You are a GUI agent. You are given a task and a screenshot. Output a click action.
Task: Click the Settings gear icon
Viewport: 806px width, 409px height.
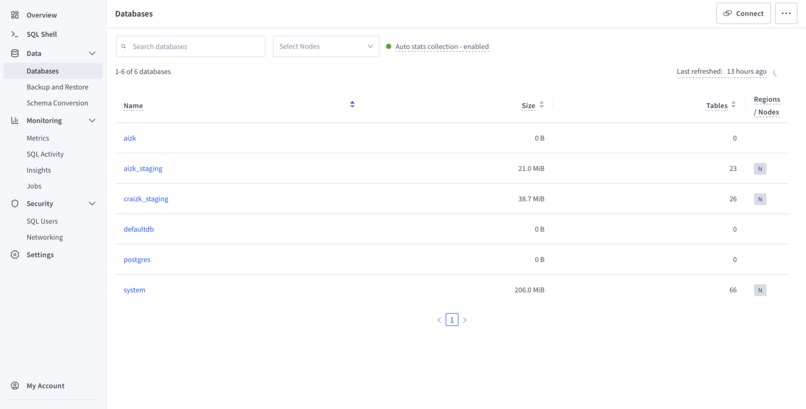pos(15,254)
